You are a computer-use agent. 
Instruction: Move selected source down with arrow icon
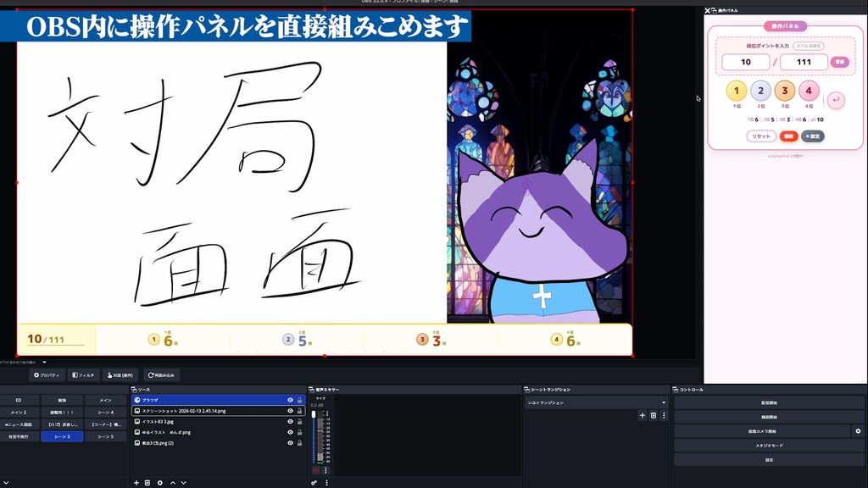point(183,483)
